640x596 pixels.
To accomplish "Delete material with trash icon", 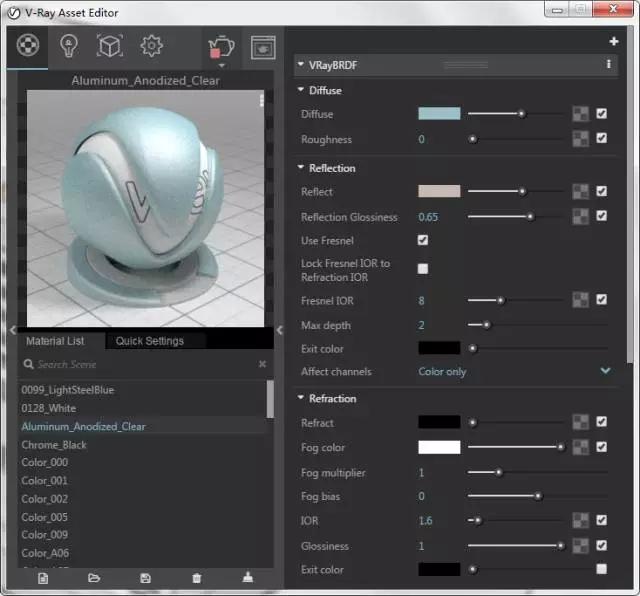I will 197,578.
